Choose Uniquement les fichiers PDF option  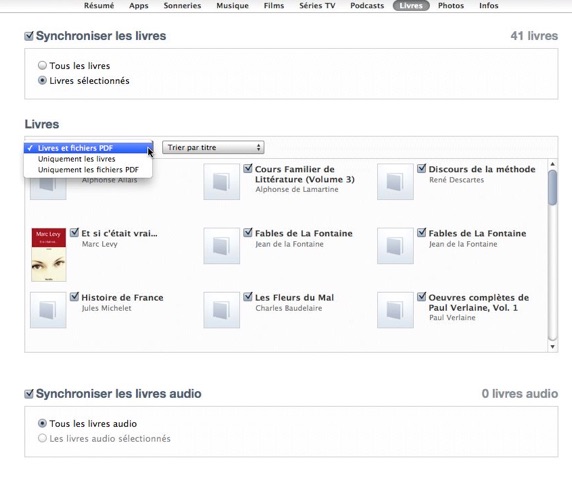(x=88, y=170)
